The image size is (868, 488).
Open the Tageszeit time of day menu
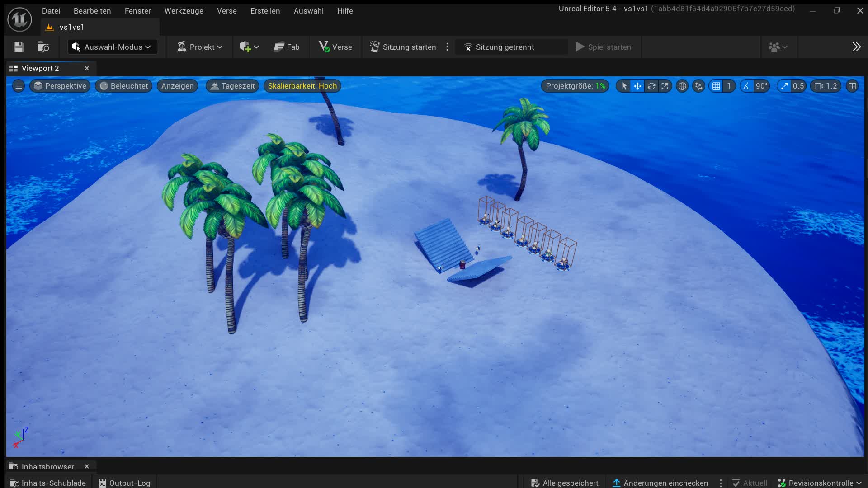[x=232, y=86]
